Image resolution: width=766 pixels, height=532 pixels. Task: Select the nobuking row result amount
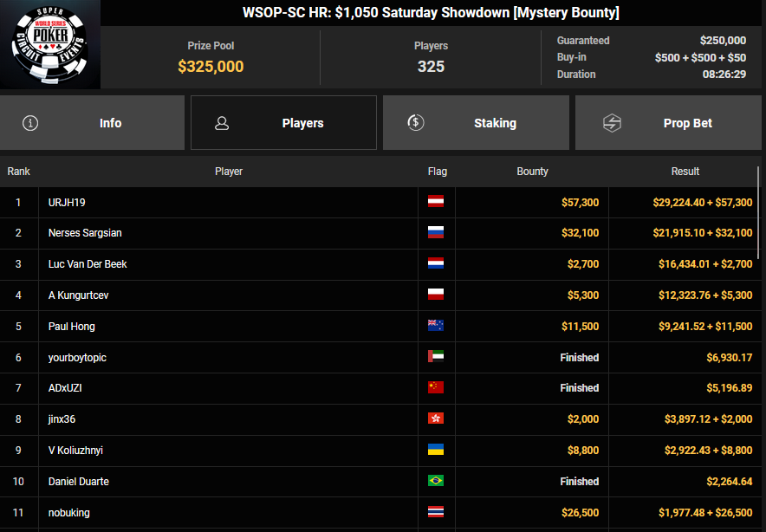coord(703,512)
